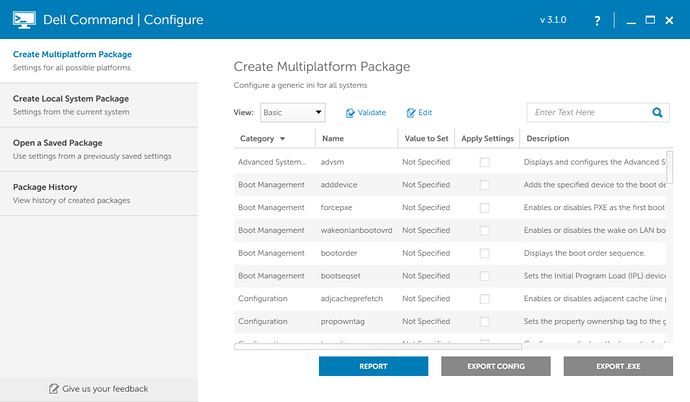Click the Enter Text Here search field
The height and width of the screenshot is (402, 690).
(588, 113)
